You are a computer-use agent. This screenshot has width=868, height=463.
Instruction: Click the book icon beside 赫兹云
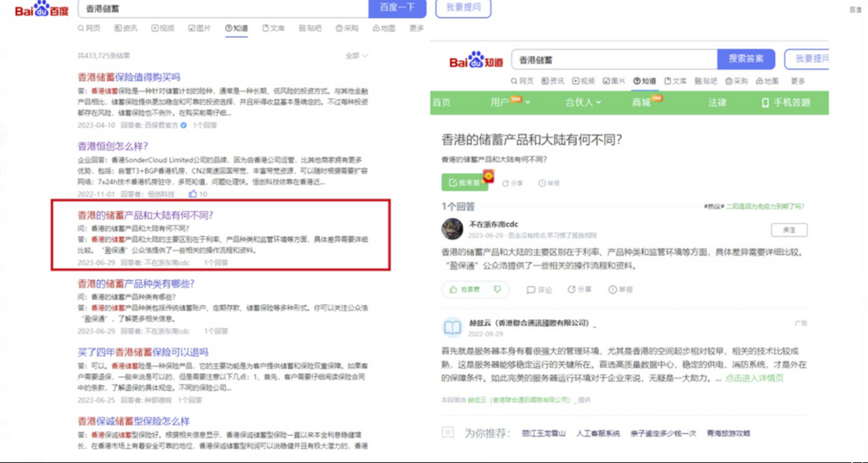(452, 327)
